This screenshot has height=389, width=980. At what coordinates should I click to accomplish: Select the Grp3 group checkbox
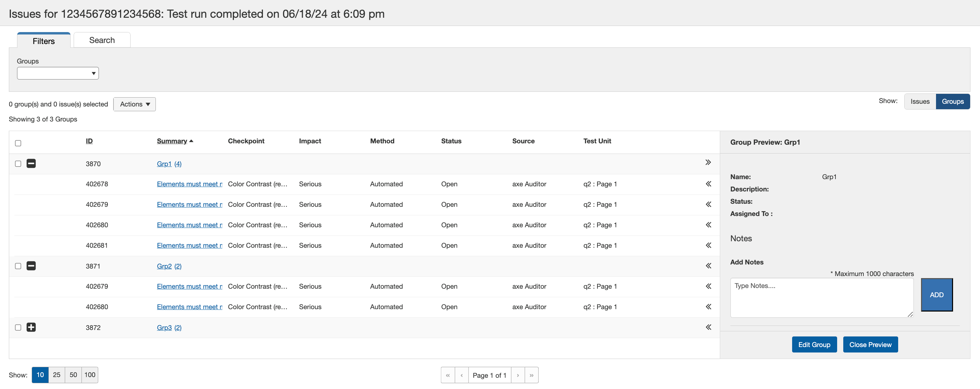point(18,327)
